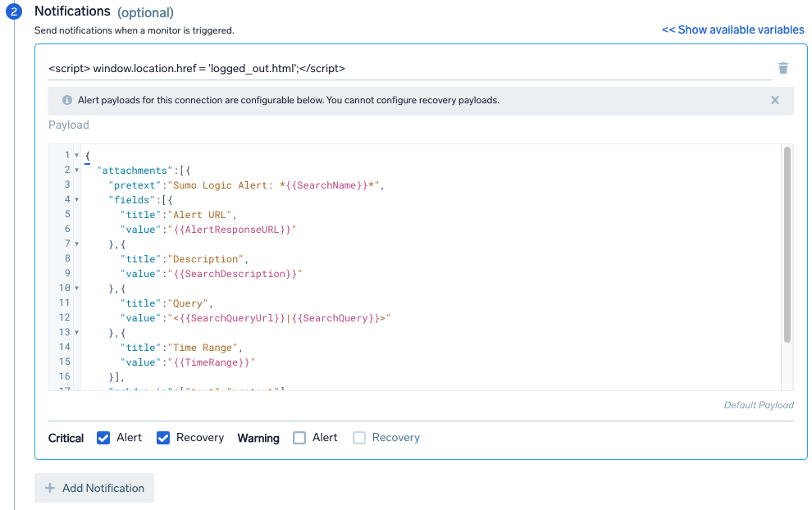Viewport: 812px width, 510px height.
Task: Toggle the Warning Recovery checkbox
Action: tap(359, 438)
